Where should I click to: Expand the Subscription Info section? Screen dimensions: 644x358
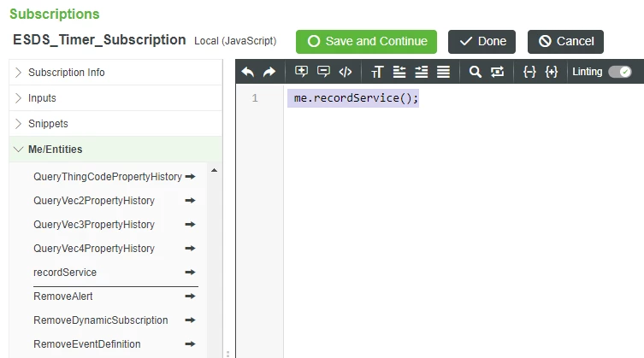pyautogui.click(x=115, y=73)
